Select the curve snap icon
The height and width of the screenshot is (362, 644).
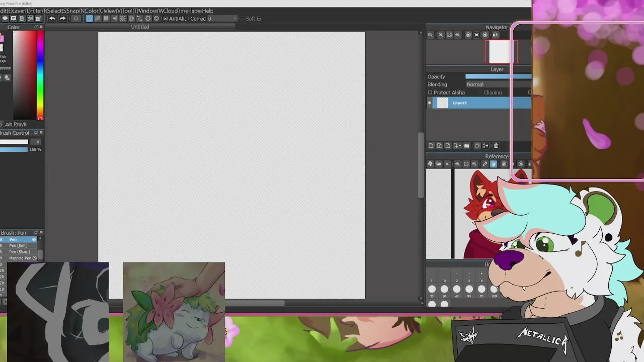click(x=139, y=19)
